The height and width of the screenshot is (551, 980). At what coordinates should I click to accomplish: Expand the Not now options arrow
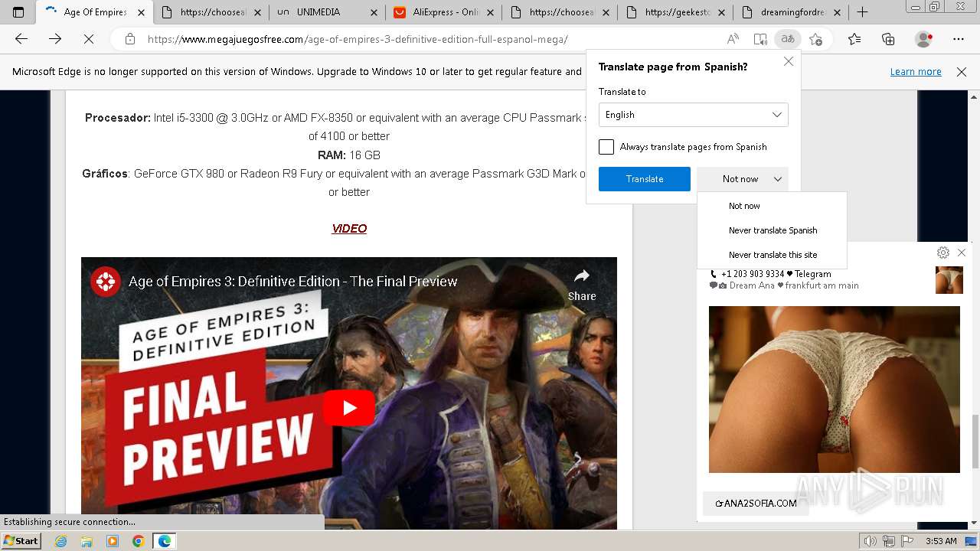pyautogui.click(x=778, y=179)
